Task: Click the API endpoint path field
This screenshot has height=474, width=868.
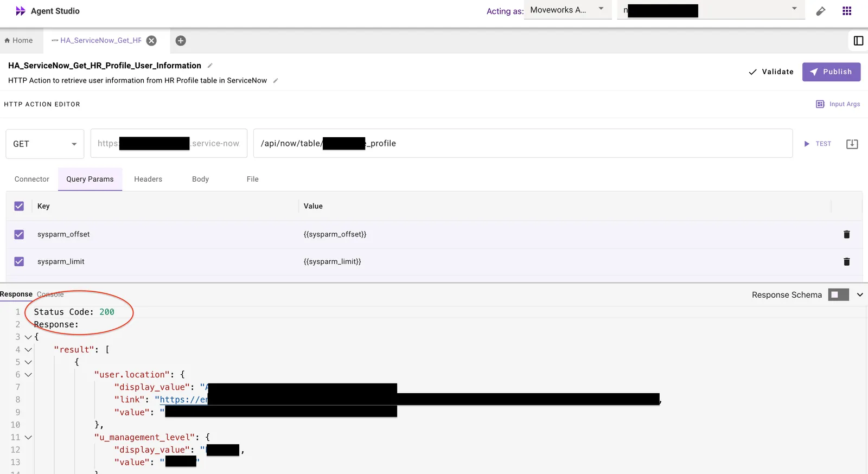Action: [x=523, y=144]
